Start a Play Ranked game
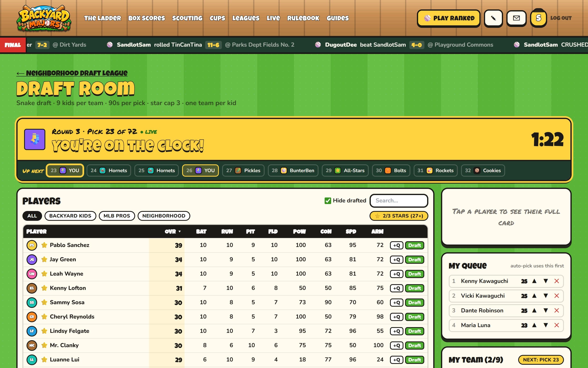 [449, 18]
